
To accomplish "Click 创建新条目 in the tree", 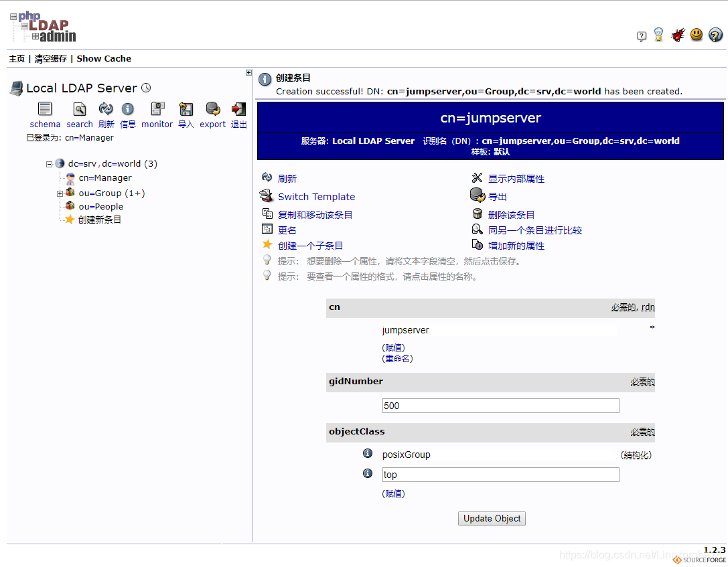I will (99, 220).
